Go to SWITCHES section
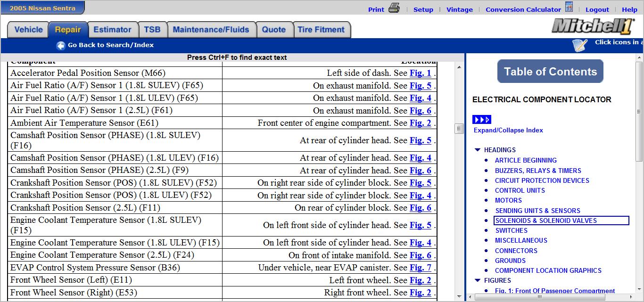This screenshot has width=644, height=302. point(511,230)
